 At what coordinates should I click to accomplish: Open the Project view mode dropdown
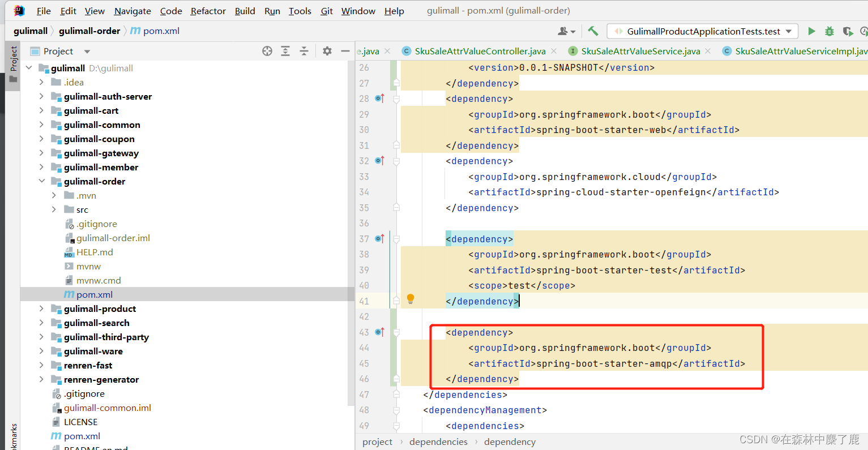point(87,52)
